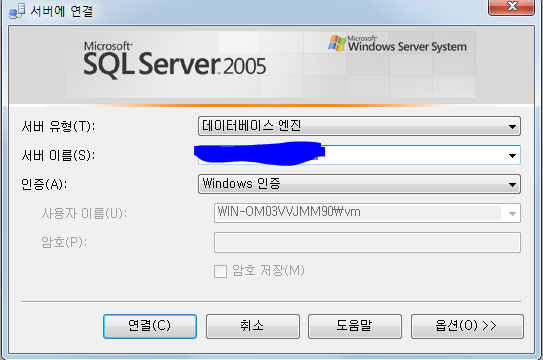Open the 인증 dropdown showing Windows 인증
543x360 pixels.
359,184
